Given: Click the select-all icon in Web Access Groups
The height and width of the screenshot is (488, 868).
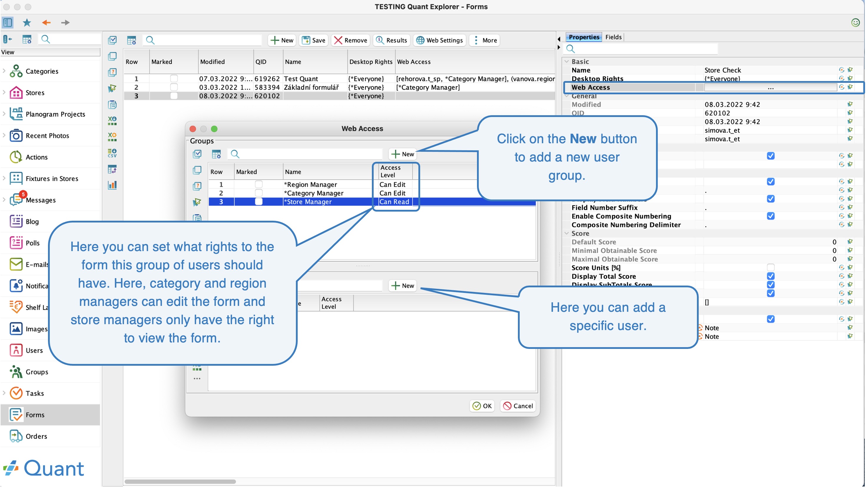Looking at the screenshot, I should 197,154.
